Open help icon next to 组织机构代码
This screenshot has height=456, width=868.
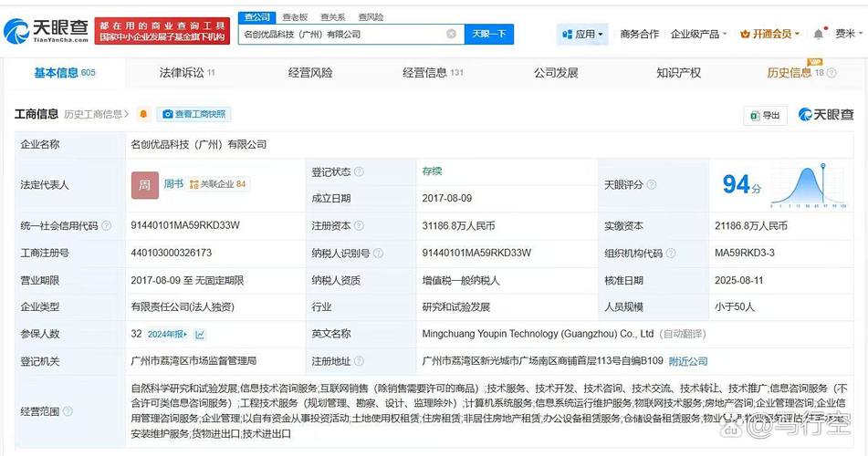tap(670, 254)
